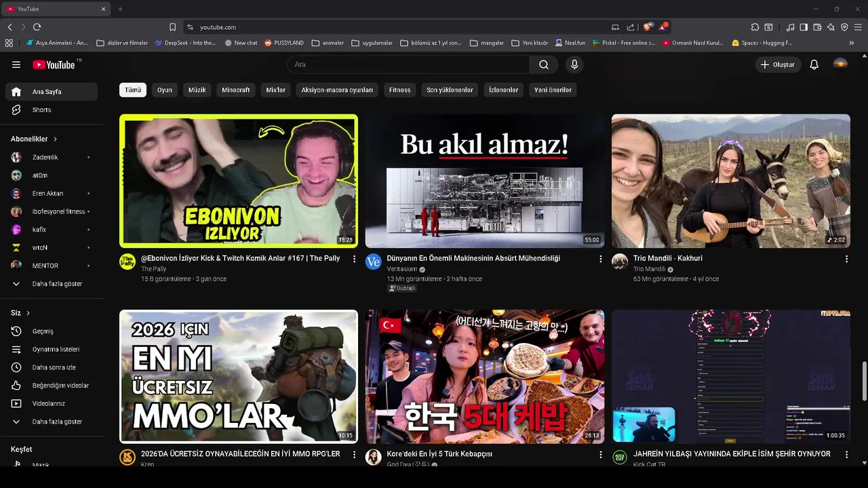The height and width of the screenshot is (488, 868).
Task: Open the account avatar menu
Action: tap(840, 64)
